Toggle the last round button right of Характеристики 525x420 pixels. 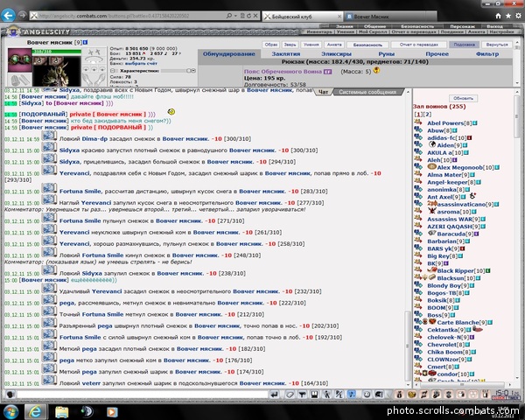193,71
